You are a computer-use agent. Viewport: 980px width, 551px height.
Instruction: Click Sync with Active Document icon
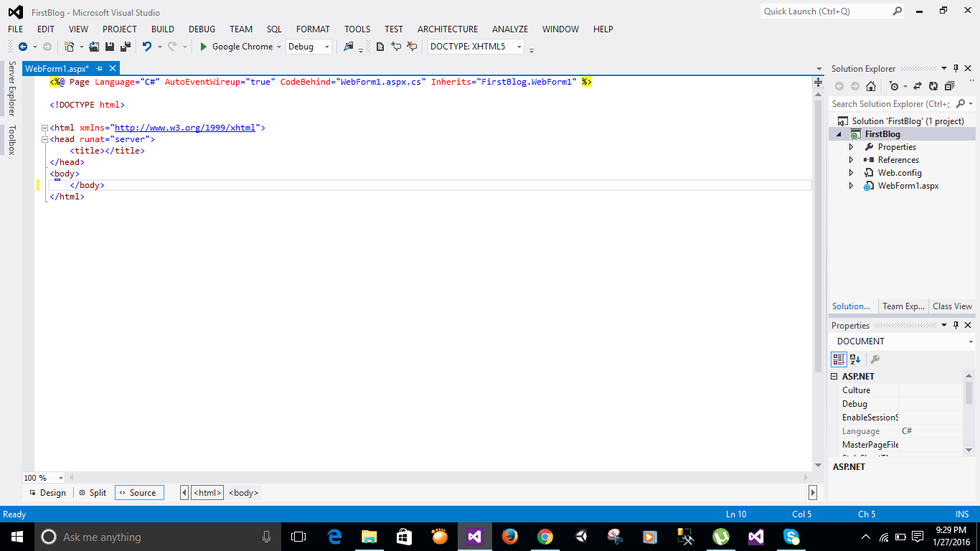[x=918, y=86]
